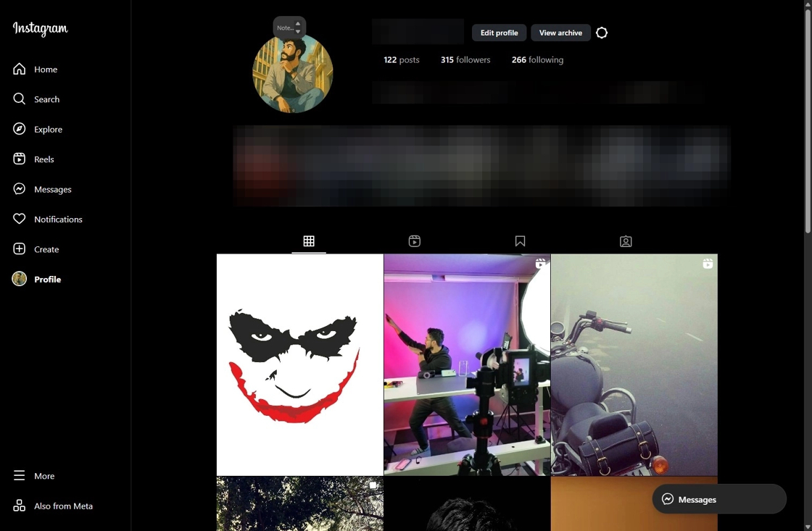Screen dimensions: 812x531
Task: Open the More hamburger menu icon
Action: tap(19, 476)
